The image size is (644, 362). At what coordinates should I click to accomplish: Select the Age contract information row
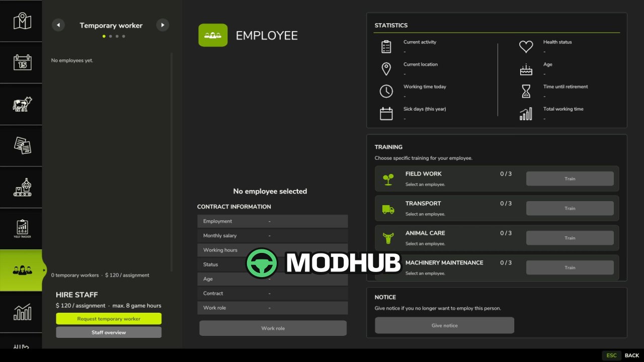[272, 279]
